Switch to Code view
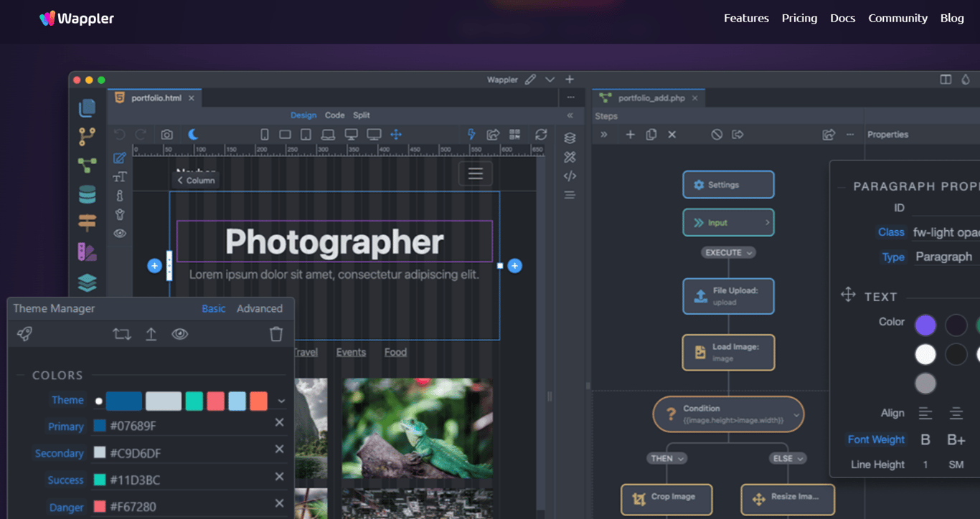 coord(334,115)
